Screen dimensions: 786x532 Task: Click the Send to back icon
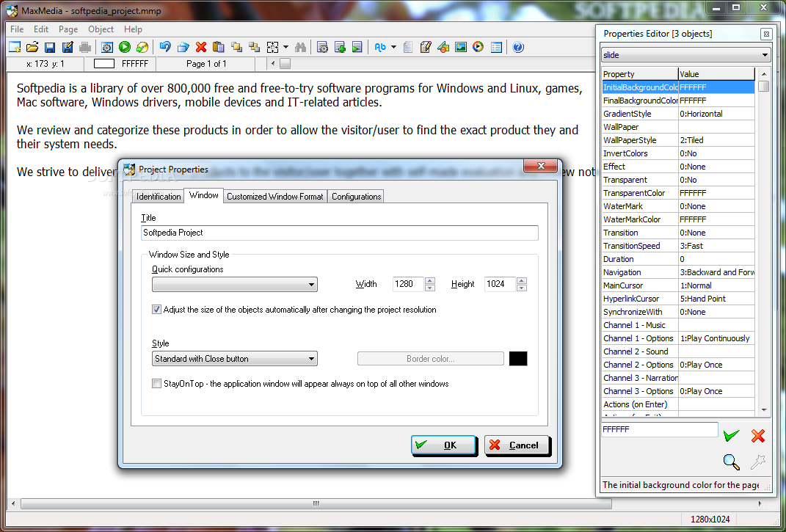pos(255,47)
